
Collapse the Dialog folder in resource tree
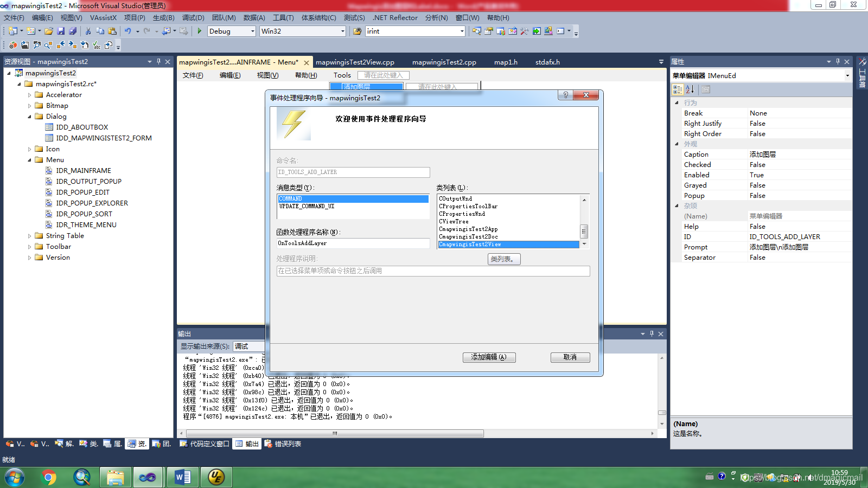click(x=30, y=117)
